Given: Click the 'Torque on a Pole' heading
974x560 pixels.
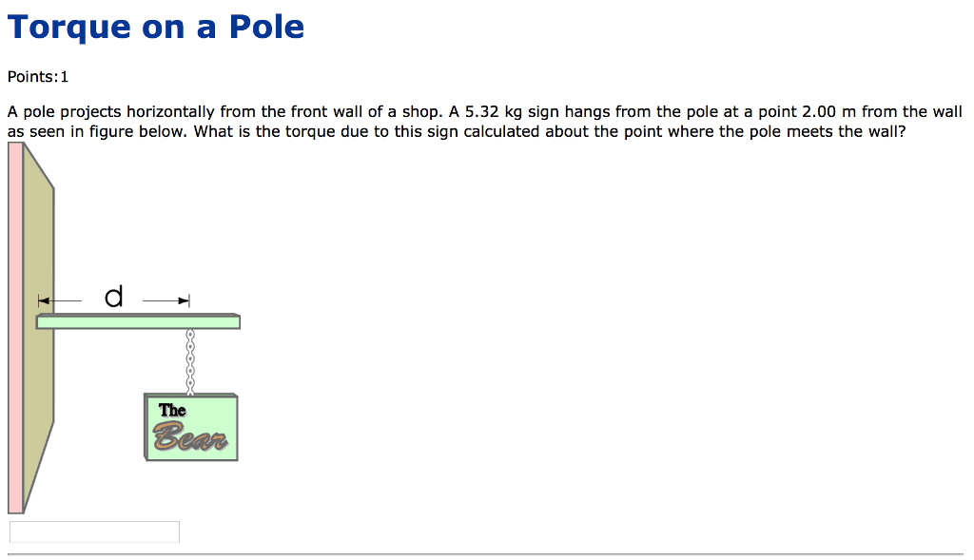Looking at the screenshot, I should point(155,27).
